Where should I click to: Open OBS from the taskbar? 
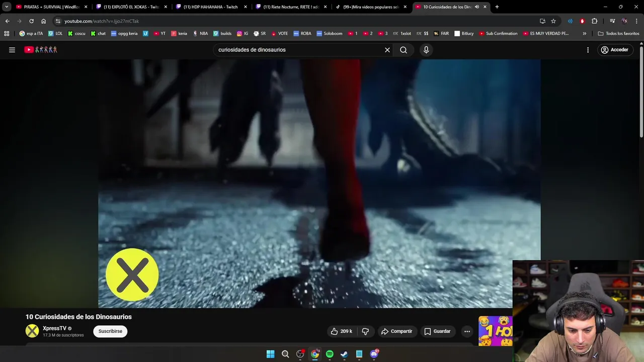[x=300, y=354]
